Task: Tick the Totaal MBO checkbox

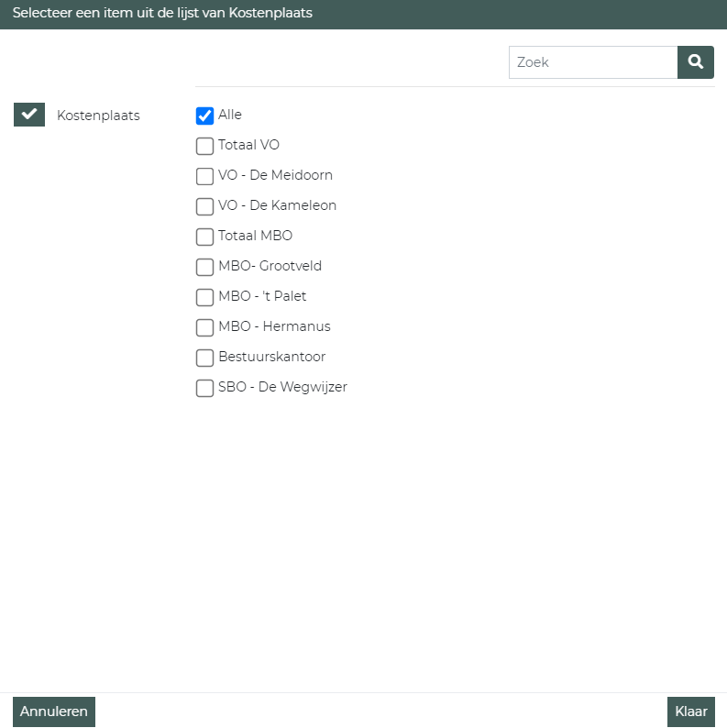Action: tap(204, 237)
